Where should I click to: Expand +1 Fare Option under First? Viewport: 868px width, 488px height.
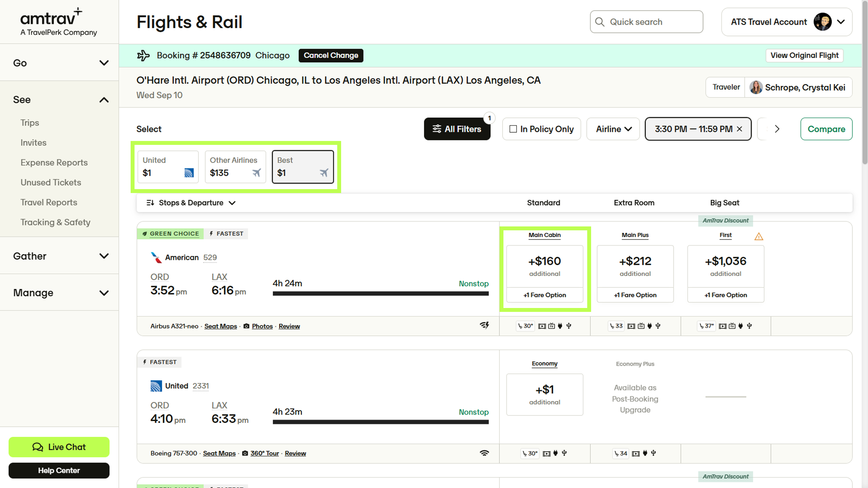(726, 295)
